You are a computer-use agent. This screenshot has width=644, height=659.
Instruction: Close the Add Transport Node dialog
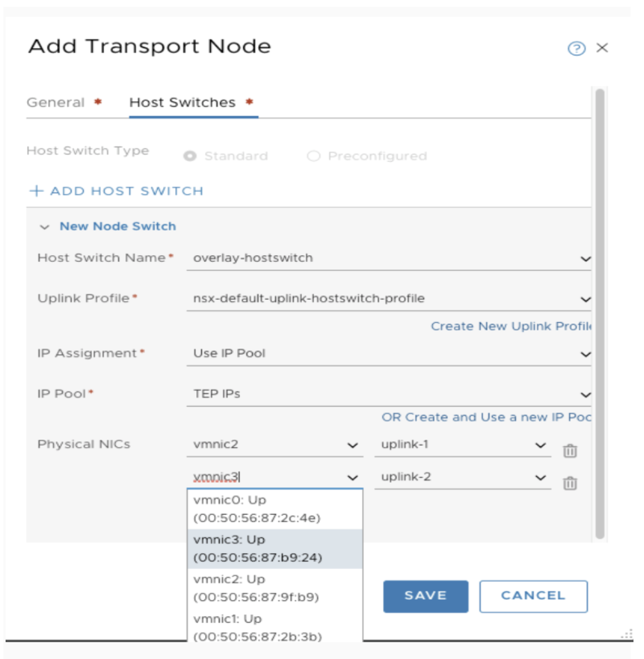coord(602,48)
